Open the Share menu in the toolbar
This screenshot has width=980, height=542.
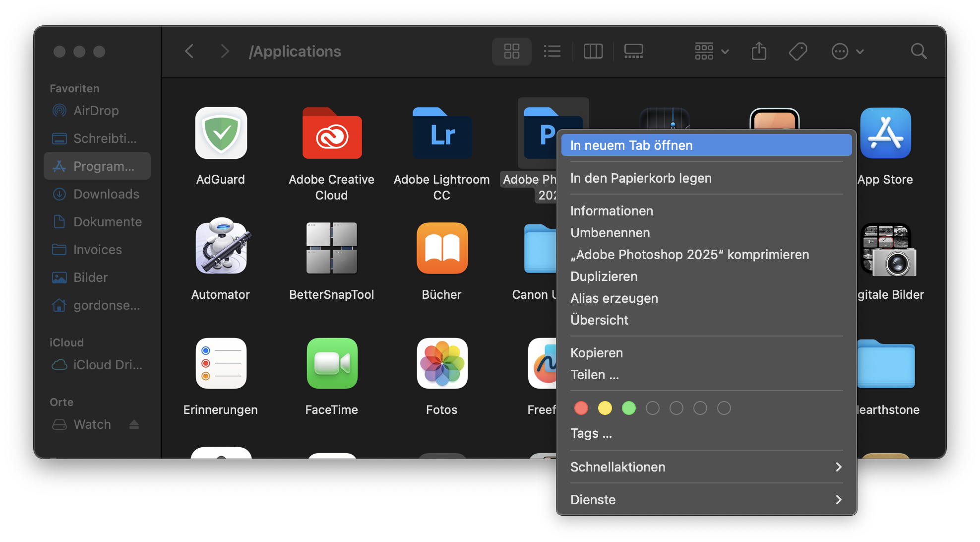[759, 51]
